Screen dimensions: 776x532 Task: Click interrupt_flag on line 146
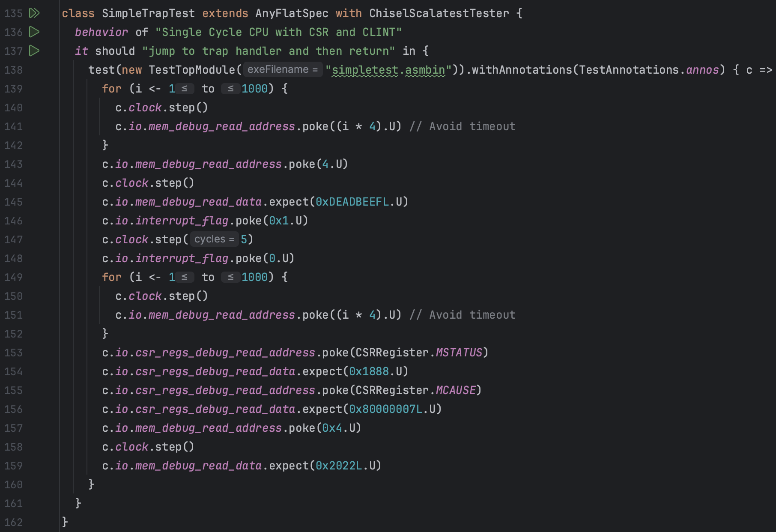point(182,221)
